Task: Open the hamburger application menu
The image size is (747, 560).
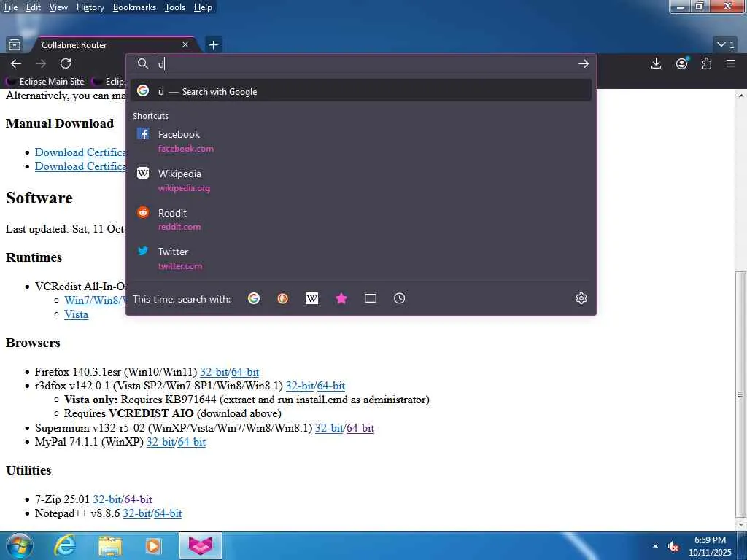Action: coord(731,63)
